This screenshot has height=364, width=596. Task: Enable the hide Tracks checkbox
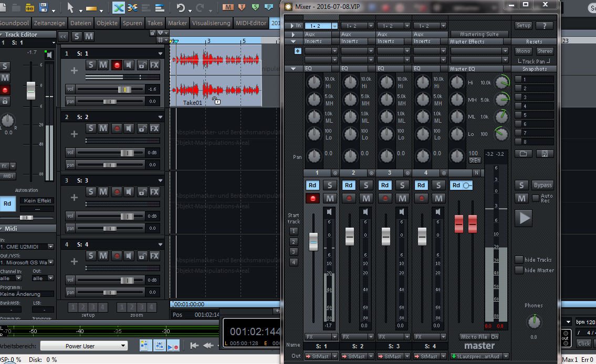click(519, 260)
